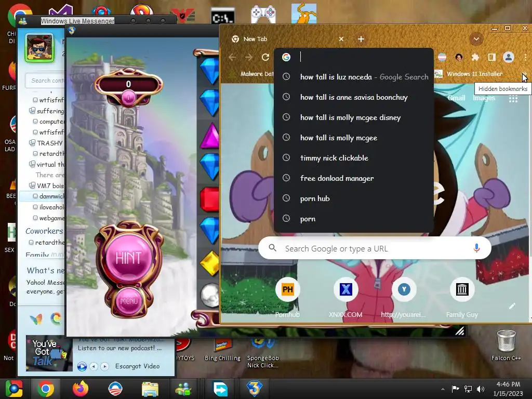This screenshot has width=532, height=399.
Task: Collapse the suffering group in Messenger
Action: 32,111
